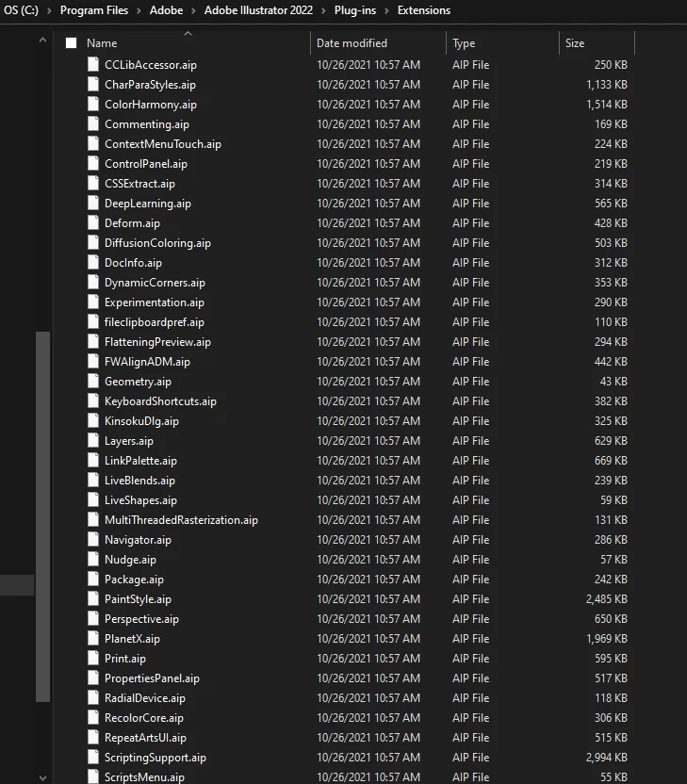This screenshot has height=784, width=687.
Task: Select RepeatArtsUI.aip file
Action: point(145,738)
